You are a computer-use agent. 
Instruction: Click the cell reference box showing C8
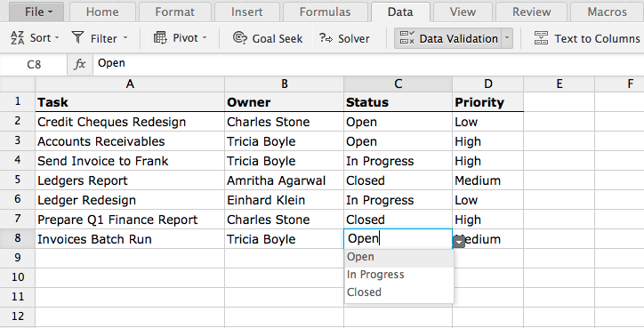[x=34, y=65]
